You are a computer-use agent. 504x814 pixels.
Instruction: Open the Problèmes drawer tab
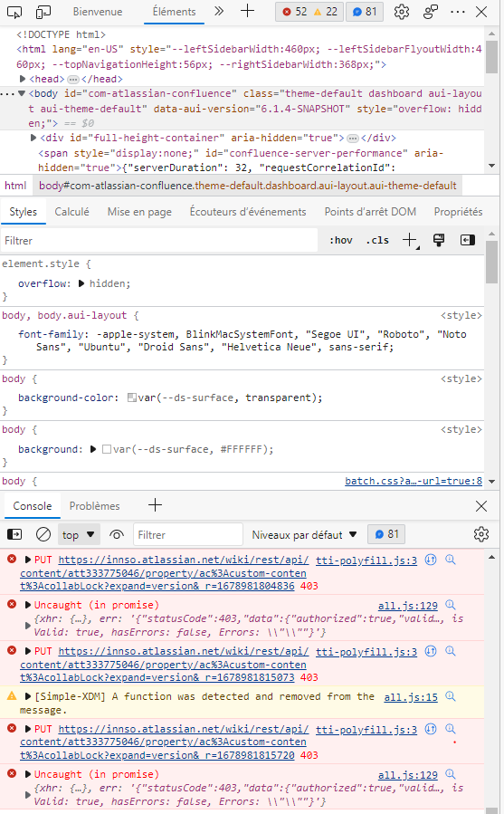tap(94, 506)
